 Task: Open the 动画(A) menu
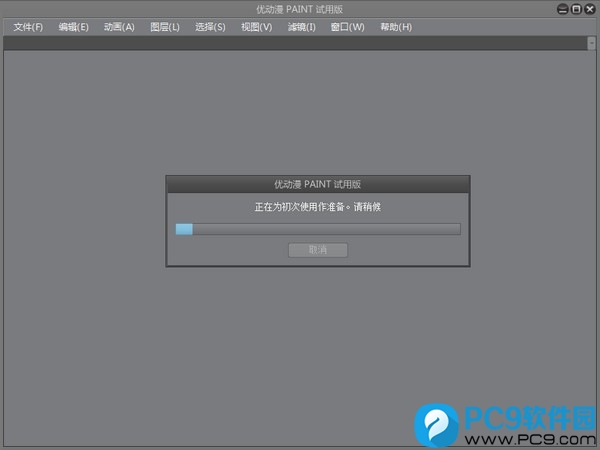point(119,27)
